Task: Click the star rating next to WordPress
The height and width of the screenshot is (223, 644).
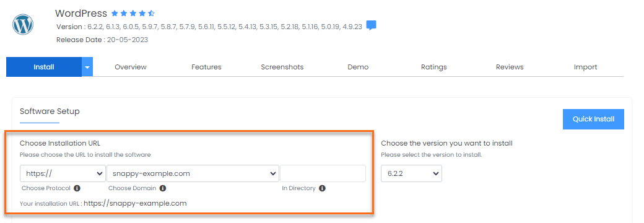Action: point(133,14)
